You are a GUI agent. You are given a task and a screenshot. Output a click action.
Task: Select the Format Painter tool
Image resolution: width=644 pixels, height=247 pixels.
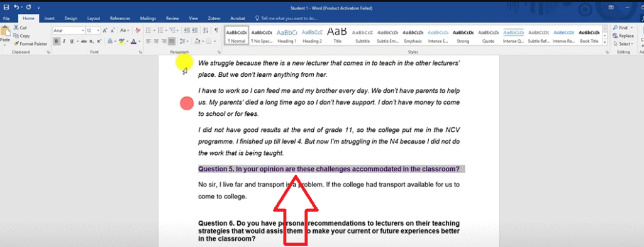coord(30,43)
